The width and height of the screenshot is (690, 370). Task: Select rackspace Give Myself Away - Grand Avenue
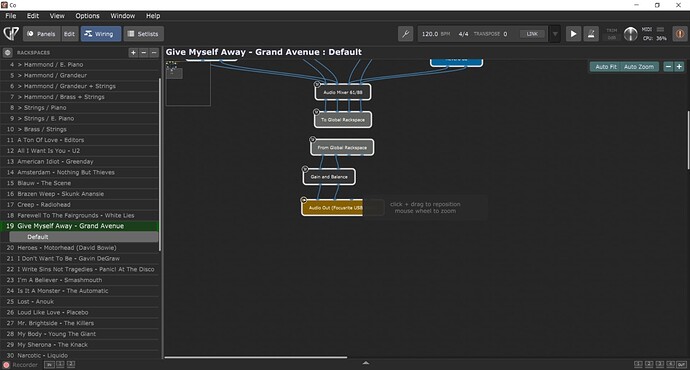pyautogui.click(x=80, y=226)
